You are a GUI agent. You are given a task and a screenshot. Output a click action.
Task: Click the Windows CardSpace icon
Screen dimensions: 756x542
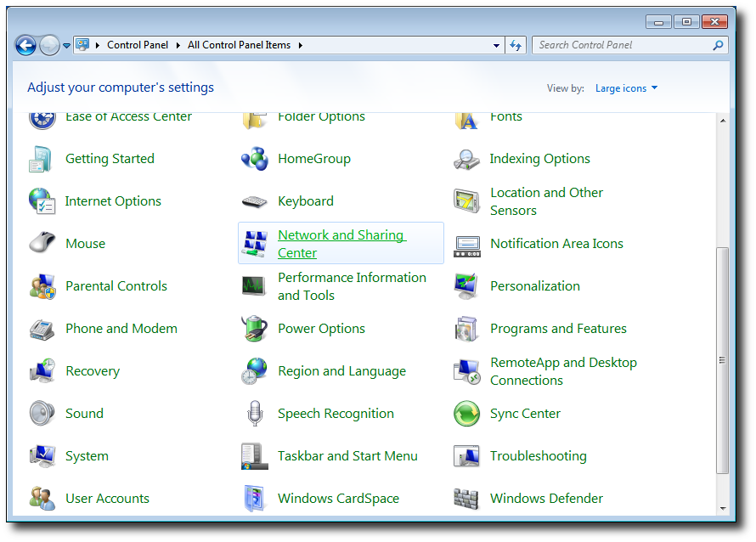pyautogui.click(x=255, y=499)
